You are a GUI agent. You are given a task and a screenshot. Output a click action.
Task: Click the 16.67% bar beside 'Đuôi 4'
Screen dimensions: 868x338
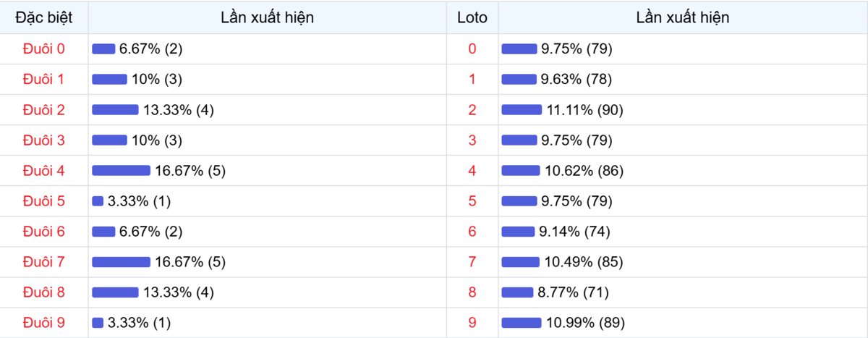click(121, 171)
